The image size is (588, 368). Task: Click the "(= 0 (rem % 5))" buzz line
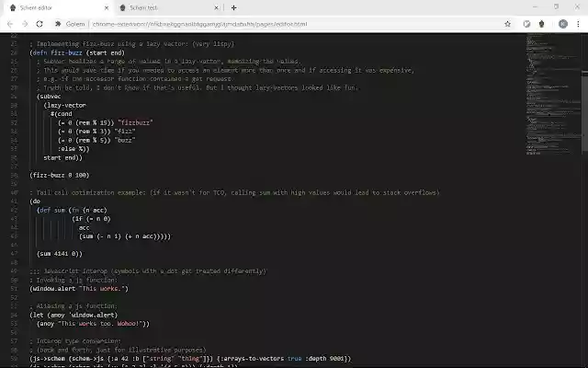click(x=96, y=140)
